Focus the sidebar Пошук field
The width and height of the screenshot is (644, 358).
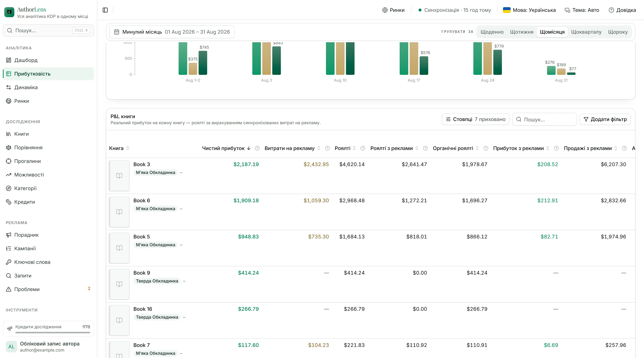[x=48, y=30]
